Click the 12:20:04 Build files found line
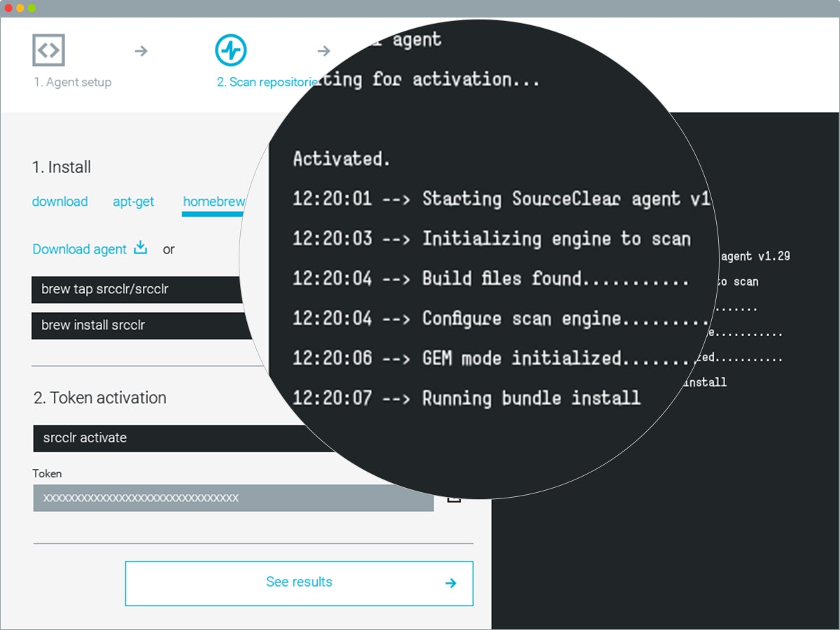The width and height of the screenshot is (840, 630). point(491,279)
